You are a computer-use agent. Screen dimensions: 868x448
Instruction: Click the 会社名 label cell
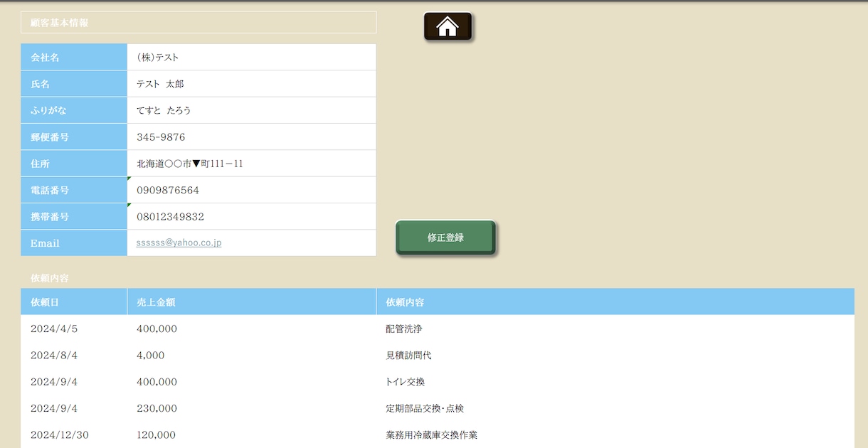pyautogui.click(x=74, y=58)
